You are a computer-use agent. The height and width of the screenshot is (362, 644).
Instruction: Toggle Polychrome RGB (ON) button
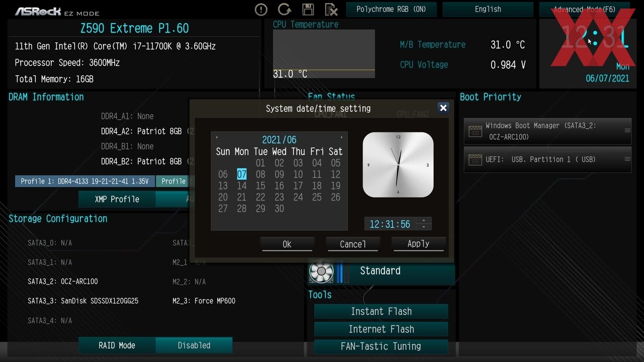(x=391, y=9)
